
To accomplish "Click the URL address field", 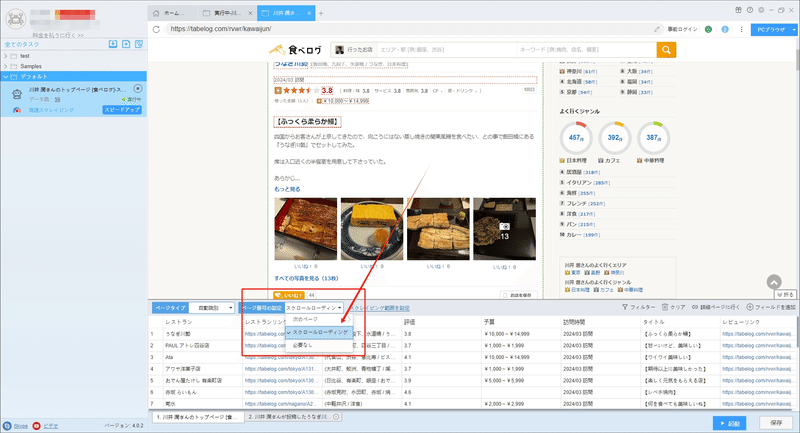I will (x=408, y=29).
